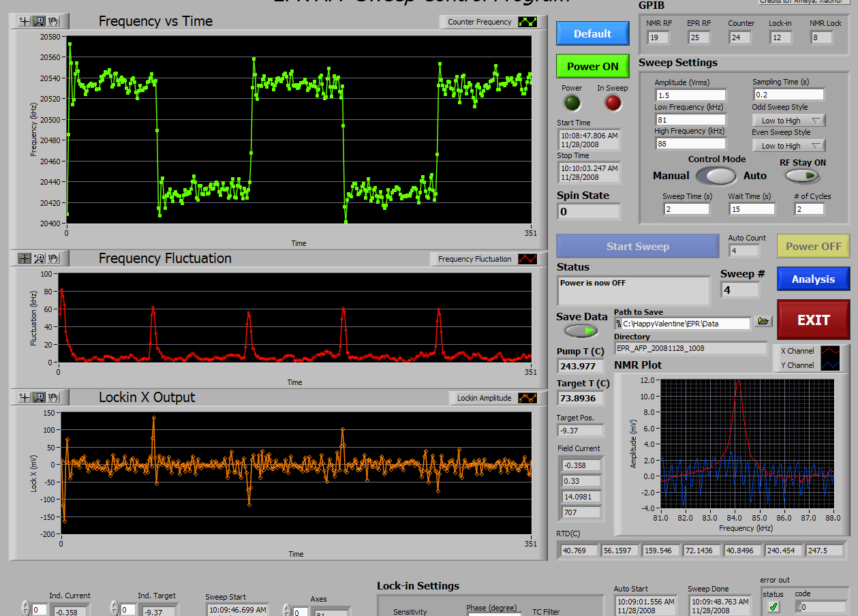The height and width of the screenshot is (616, 858).
Task: Click the Start Time value field
Action: 589,140
